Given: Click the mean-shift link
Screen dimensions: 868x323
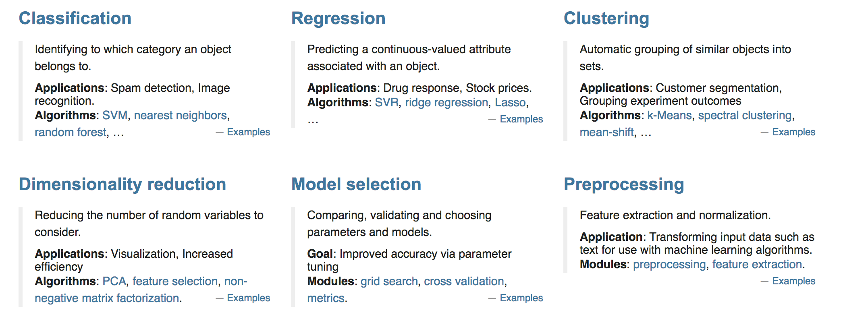Looking at the screenshot, I should point(607,133).
